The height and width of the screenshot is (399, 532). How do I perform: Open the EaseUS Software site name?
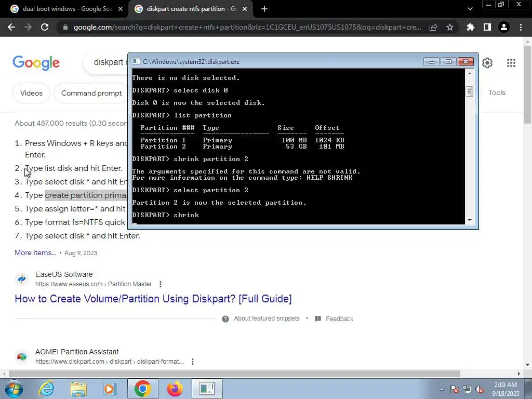[x=64, y=274]
